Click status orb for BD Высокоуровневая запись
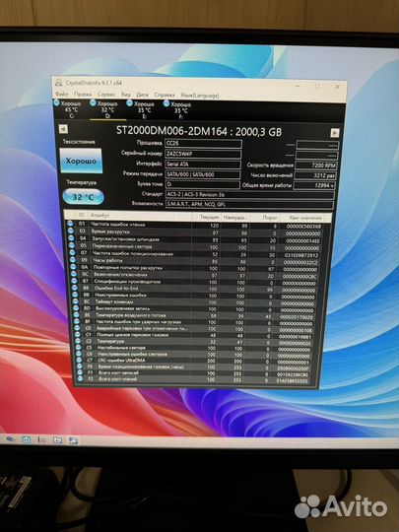Image resolution: width=399 pixels, height=532 pixels. point(77,308)
